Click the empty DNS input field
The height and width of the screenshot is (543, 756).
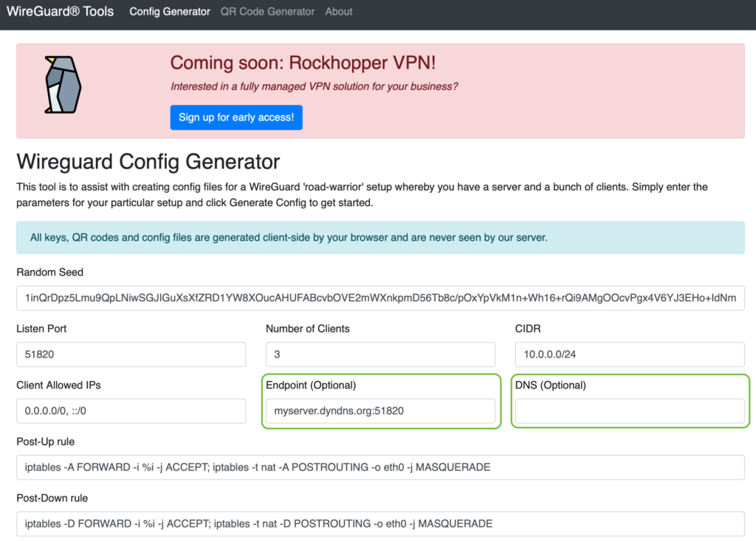(x=629, y=411)
